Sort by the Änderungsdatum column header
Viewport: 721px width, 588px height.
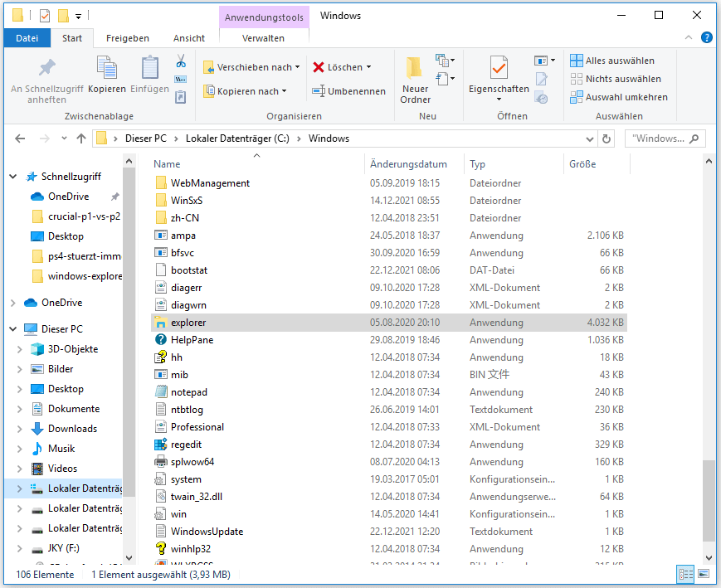(x=408, y=164)
